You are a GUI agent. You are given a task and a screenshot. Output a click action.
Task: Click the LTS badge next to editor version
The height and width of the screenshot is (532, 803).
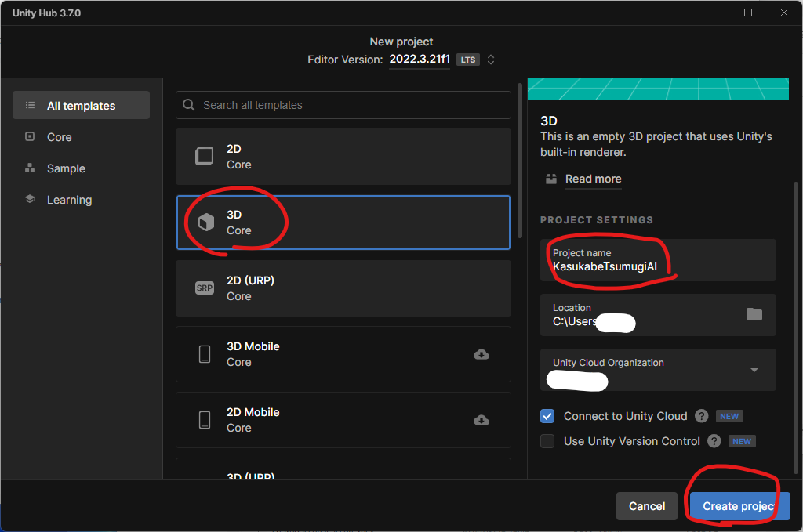click(x=467, y=60)
